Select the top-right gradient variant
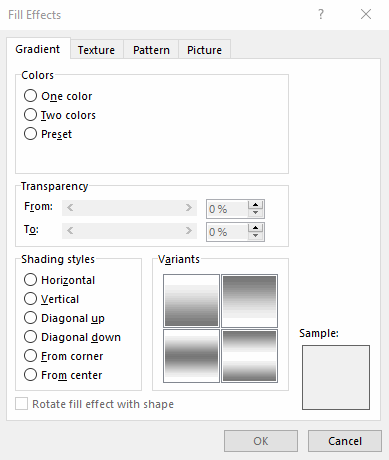Viewport: 389px width, 460px height. click(x=249, y=301)
